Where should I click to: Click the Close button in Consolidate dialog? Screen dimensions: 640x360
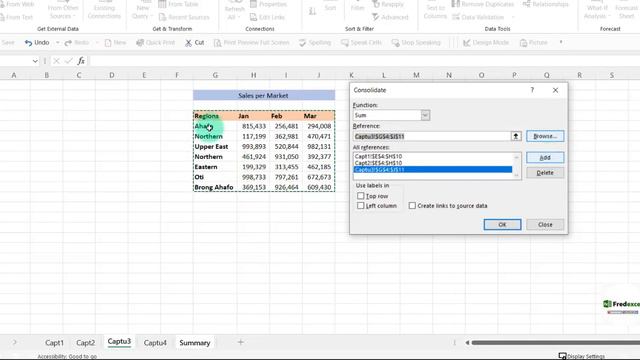click(x=545, y=224)
